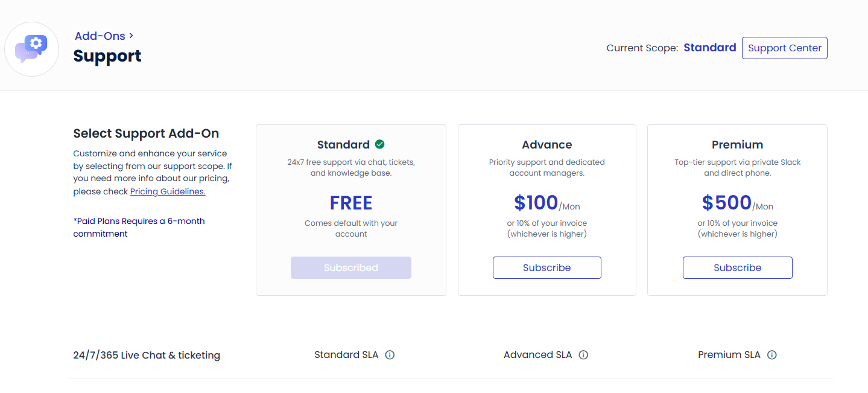Select the Premium plan card title
Screen dimensions: 868x393
[737, 145]
